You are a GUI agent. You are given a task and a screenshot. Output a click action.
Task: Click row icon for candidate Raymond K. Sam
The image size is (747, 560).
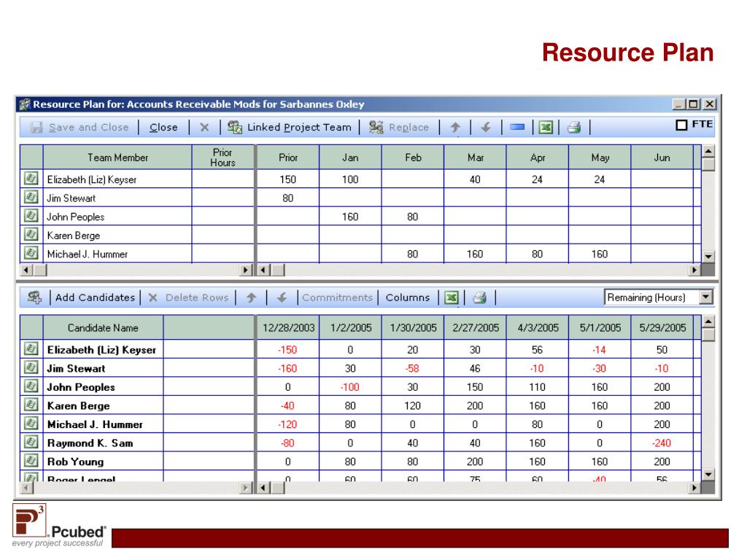(31, 442)
